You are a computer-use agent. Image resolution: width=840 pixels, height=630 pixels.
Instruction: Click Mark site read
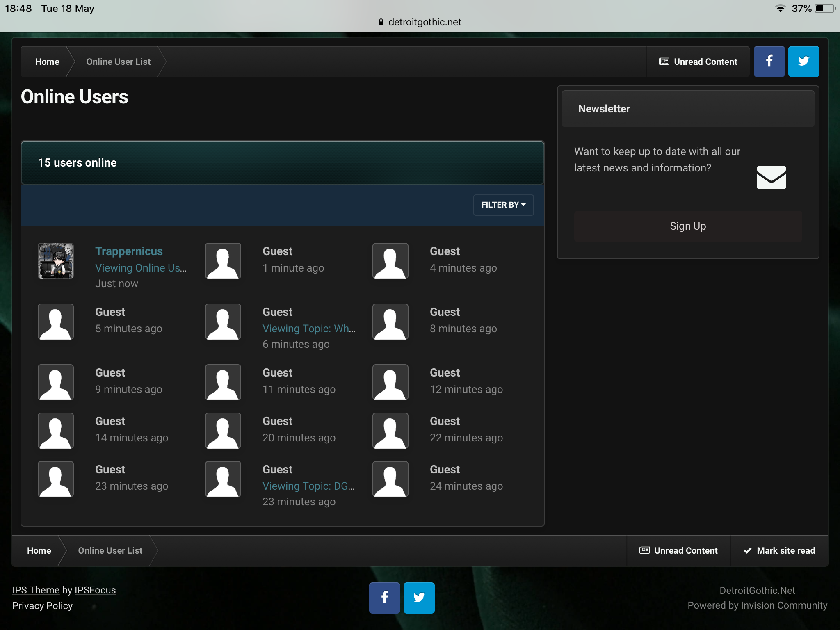click(x=779, y=550)
